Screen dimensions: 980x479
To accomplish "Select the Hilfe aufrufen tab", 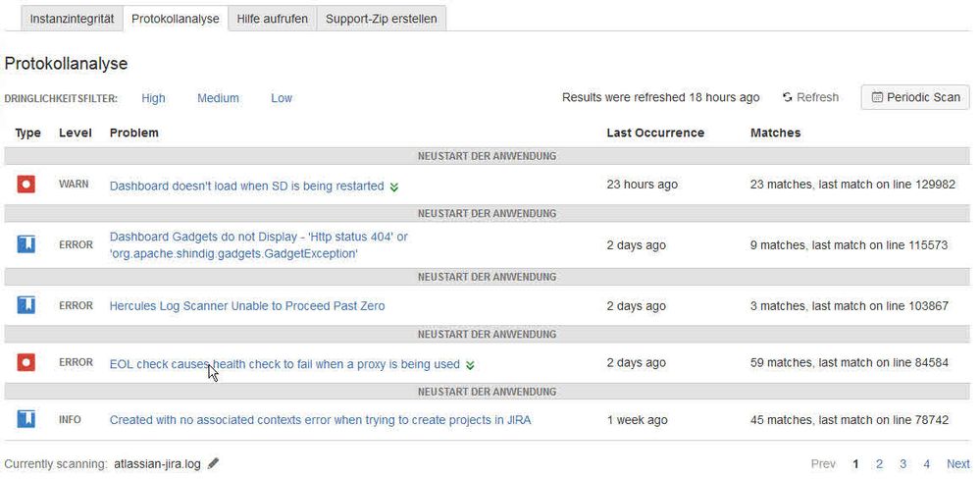I will [x=273, y=19].
